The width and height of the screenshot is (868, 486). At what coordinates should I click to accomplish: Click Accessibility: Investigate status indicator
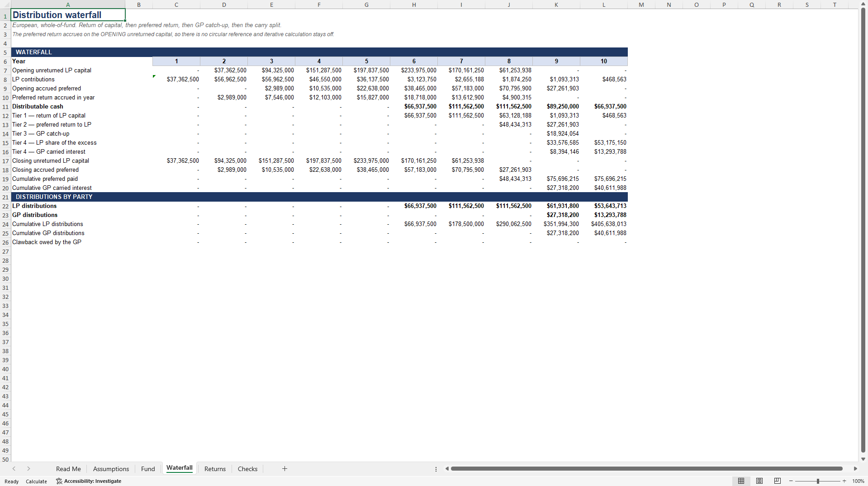coord(89,481)
